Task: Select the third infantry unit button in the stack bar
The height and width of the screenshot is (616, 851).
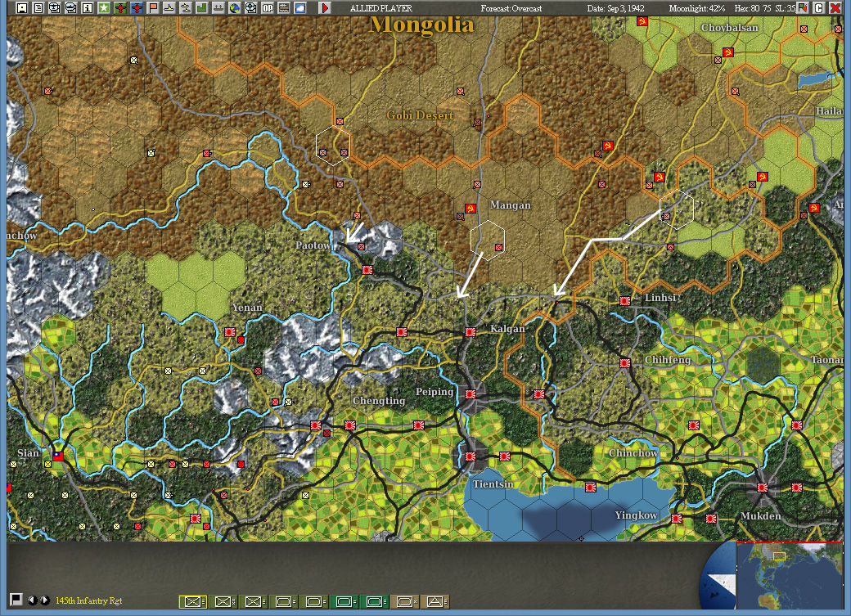Action: 254,601
